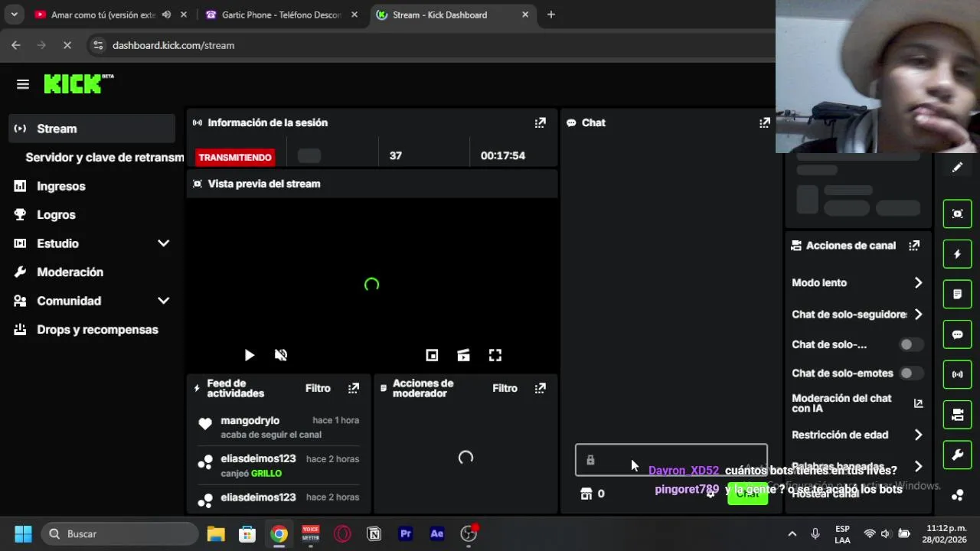The image size is (980, 551).
Task: Go back in browser history
Action: (x=16, y=45)
